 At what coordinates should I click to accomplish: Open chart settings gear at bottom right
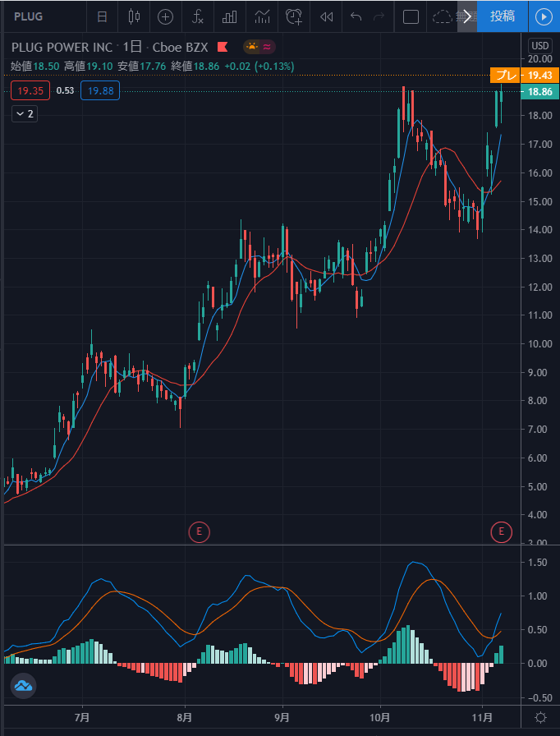coord(540,717)
